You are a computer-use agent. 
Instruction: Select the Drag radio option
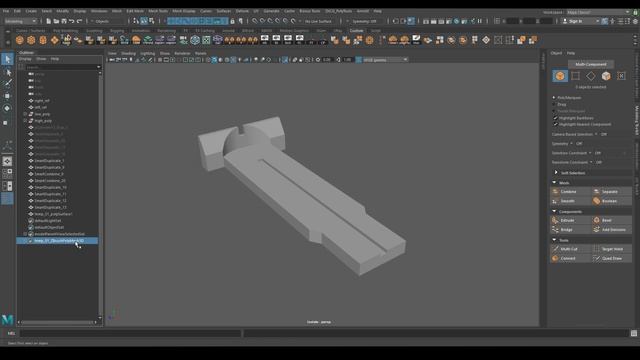(554, 104)
